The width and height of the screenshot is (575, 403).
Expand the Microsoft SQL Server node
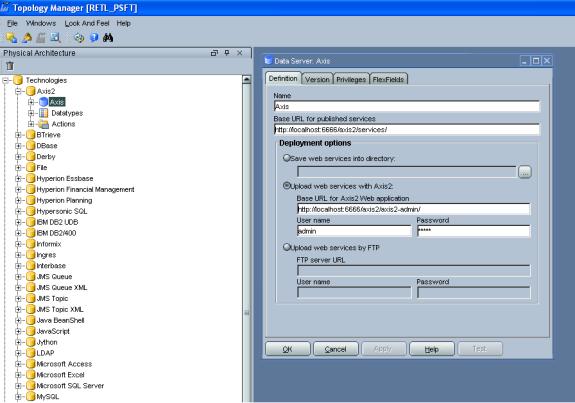click(x=18, y=386)
